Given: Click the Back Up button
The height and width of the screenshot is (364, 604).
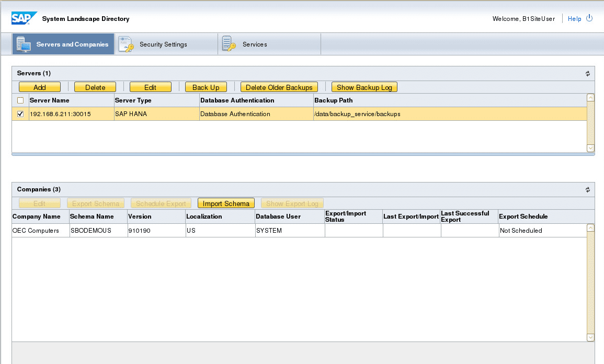Looking at the screenshot, I should click(206, 87).
